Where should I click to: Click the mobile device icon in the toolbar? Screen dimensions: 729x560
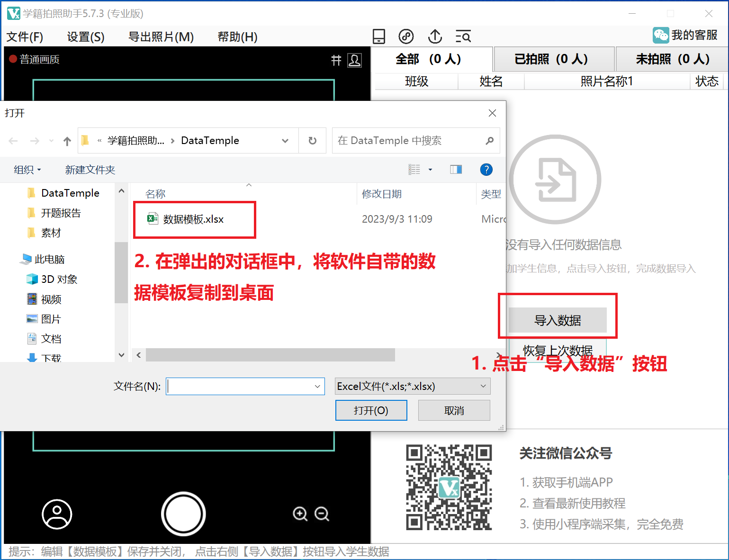coord(379,36)
